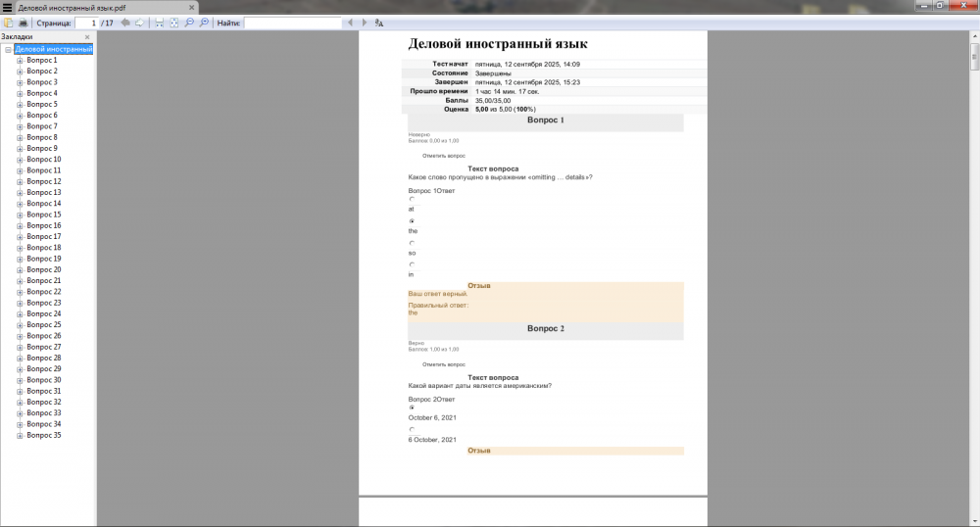Select Fit Page view icon
This screenshot has width=980, height=527.
pos(174,24)
